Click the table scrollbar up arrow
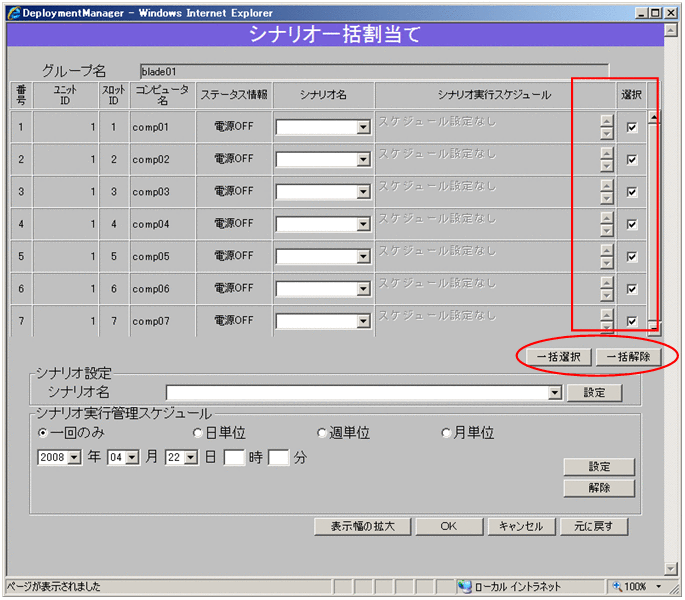The width and height of the screenshot is (685, 600). pos(654,117)
